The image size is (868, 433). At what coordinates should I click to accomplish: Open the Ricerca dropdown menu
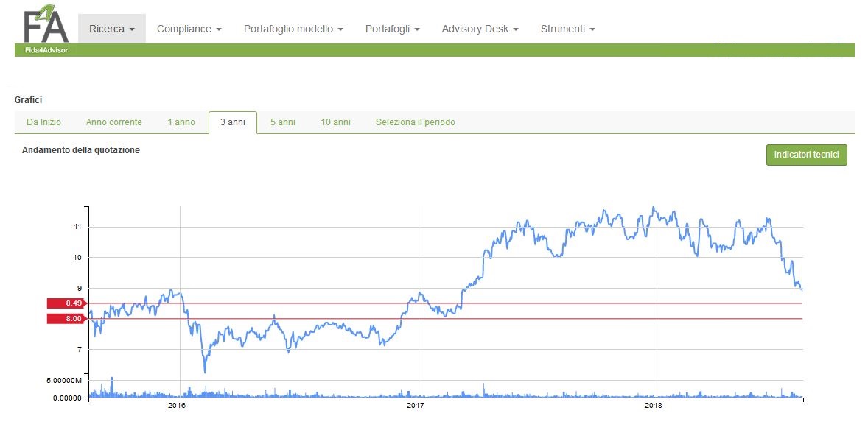(x=111, y=29)
